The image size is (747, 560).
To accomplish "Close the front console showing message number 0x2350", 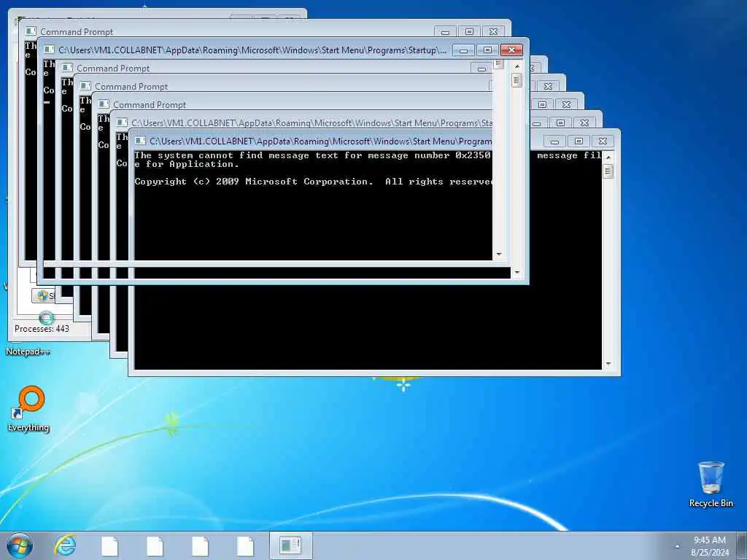I will pyautogui.click(x=603, y=141).
